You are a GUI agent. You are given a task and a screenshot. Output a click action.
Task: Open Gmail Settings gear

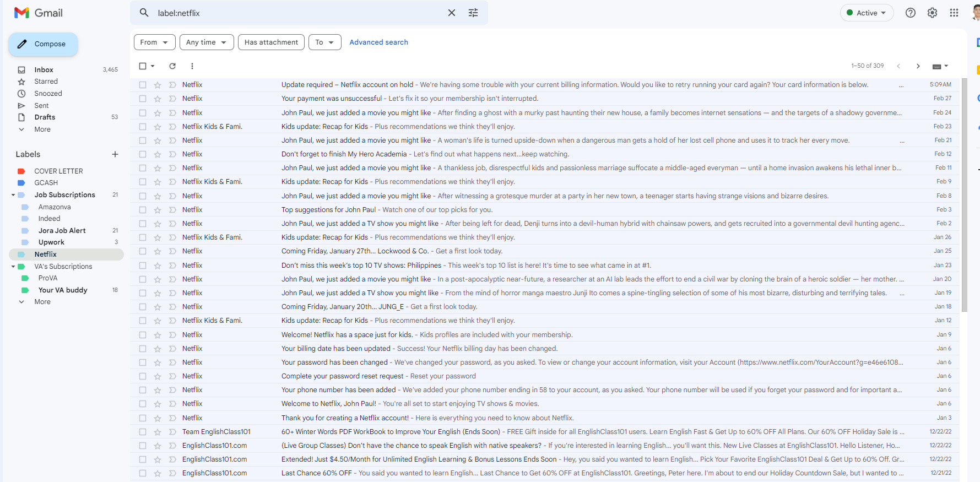pyautogui.click(x=932, y=13)
